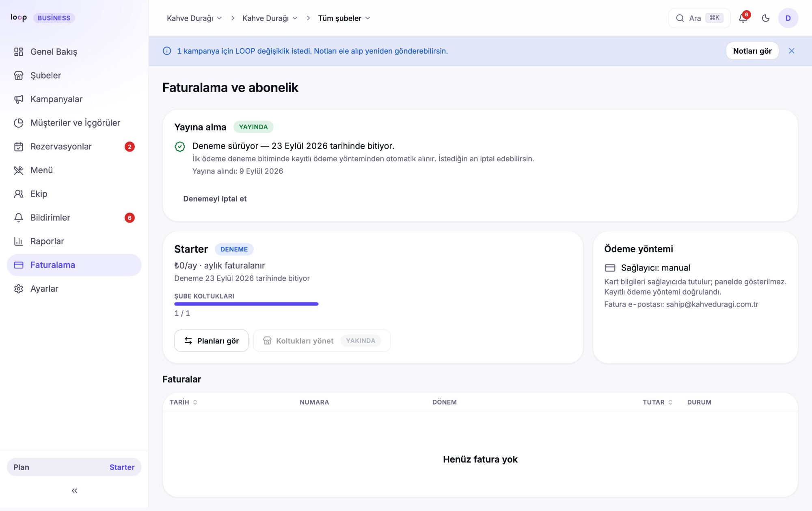812x511 pixels.
Task: Click the Bildirimler bell icon in sidebar
Action: pyautogui.click(x=19, y=218)
